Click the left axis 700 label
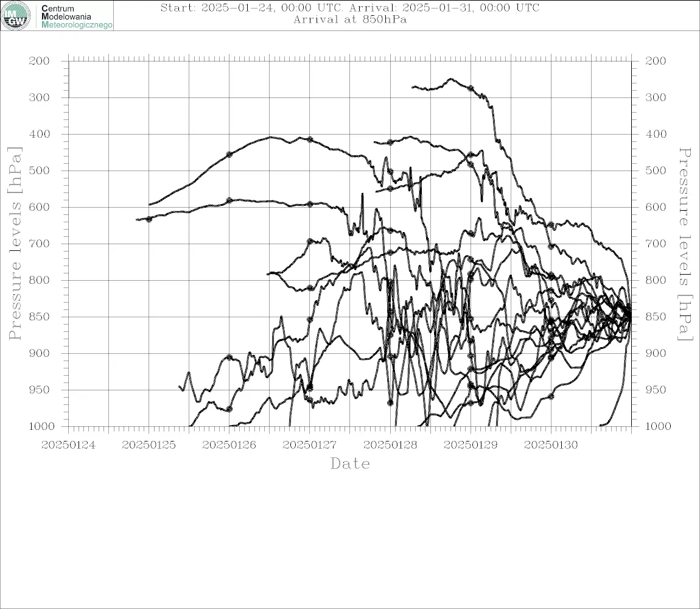This screenshot has height=609, width=700. coord(39,244)
